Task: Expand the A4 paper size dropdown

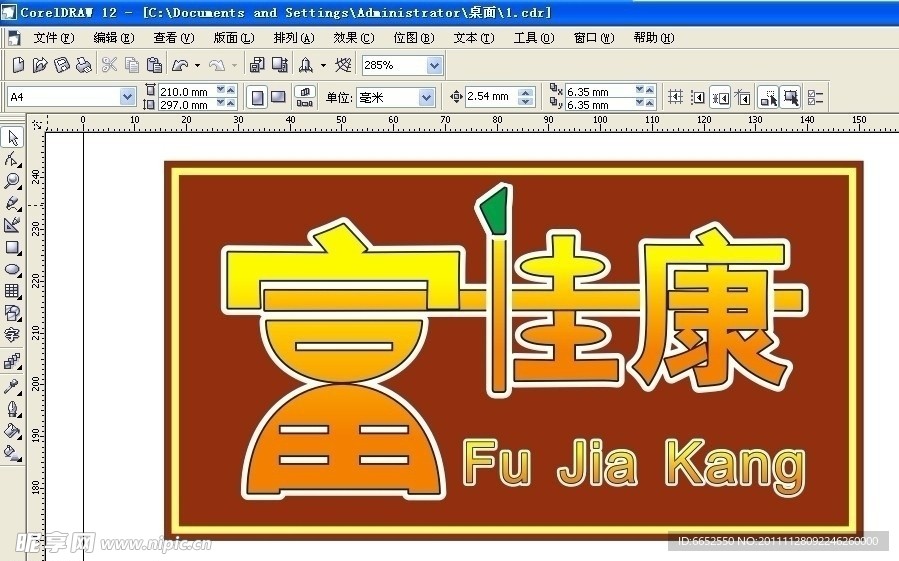Action: 127,97
